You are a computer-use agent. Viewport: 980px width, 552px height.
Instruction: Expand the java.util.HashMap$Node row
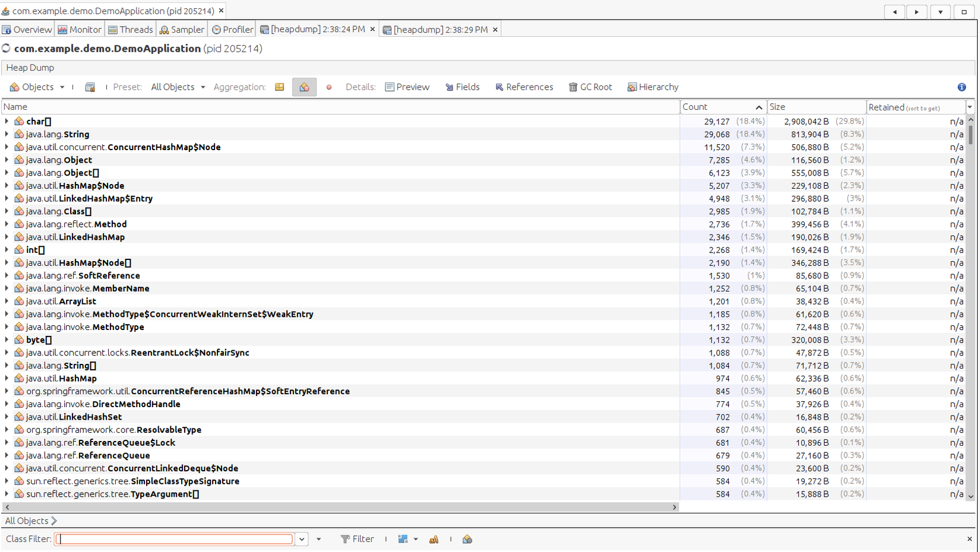7,186
